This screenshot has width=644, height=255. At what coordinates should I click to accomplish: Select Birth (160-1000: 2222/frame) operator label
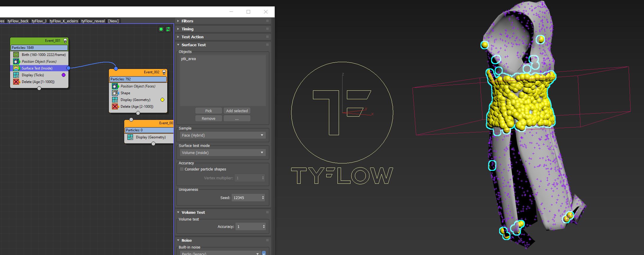coord(44,54)
